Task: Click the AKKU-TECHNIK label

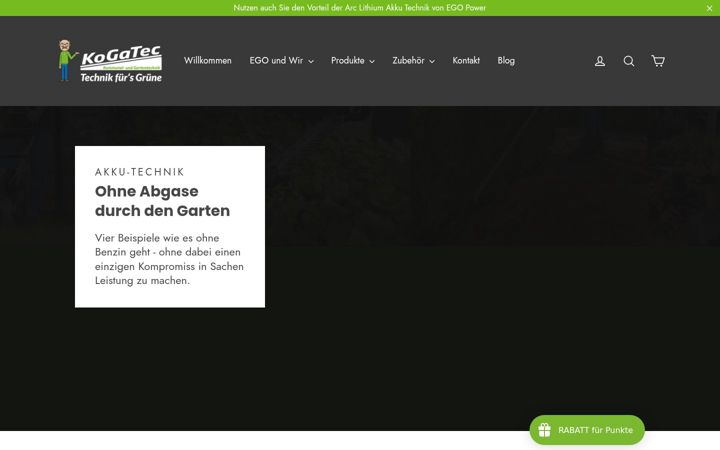Action: click(140, 172)
